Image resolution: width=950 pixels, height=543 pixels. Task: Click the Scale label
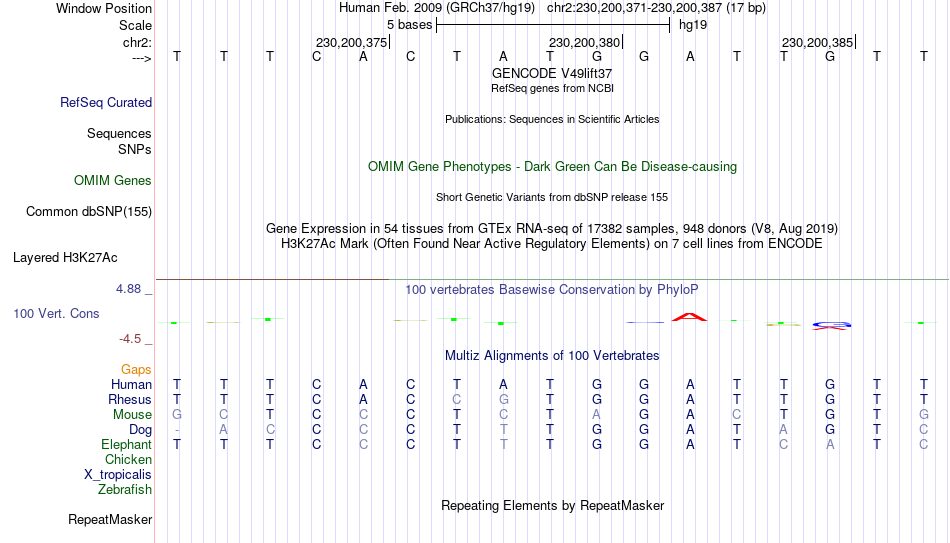pos(135,25)
